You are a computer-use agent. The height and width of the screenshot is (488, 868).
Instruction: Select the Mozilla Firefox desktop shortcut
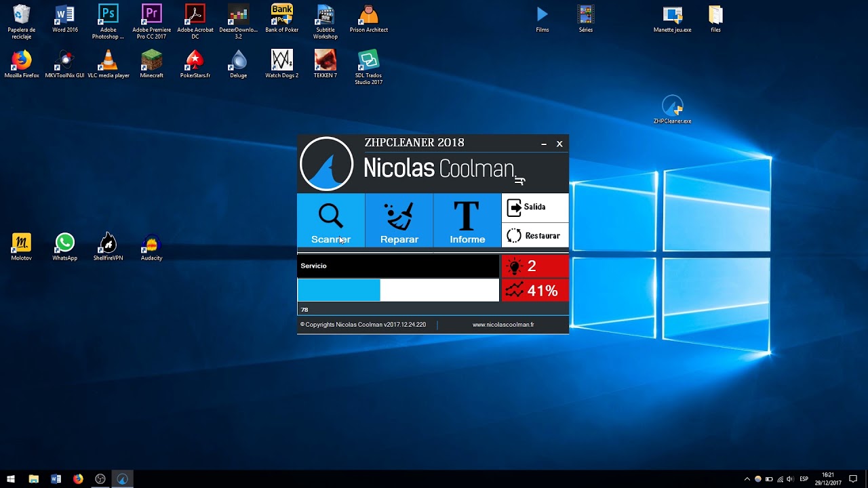pyautogui.click(x=22, y=64)
